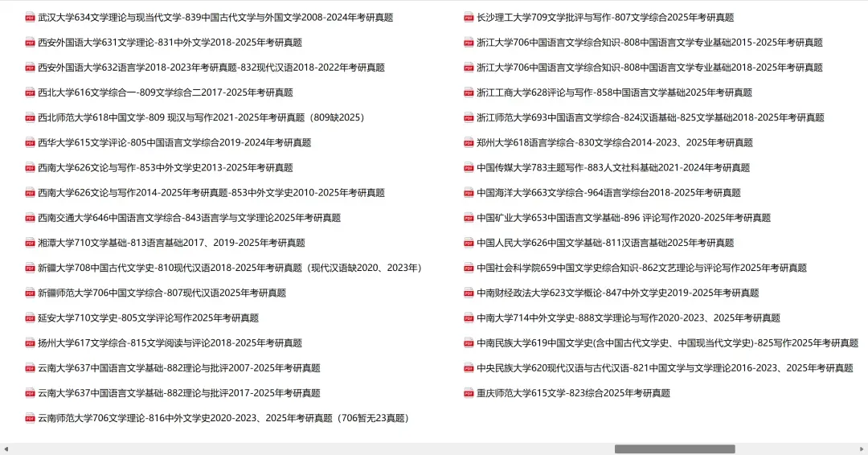Screen dimensions: 868x455
Task: Click PDF icon beside 新疆师范大学706中国文学综合 file
Action: coord(30,293)
